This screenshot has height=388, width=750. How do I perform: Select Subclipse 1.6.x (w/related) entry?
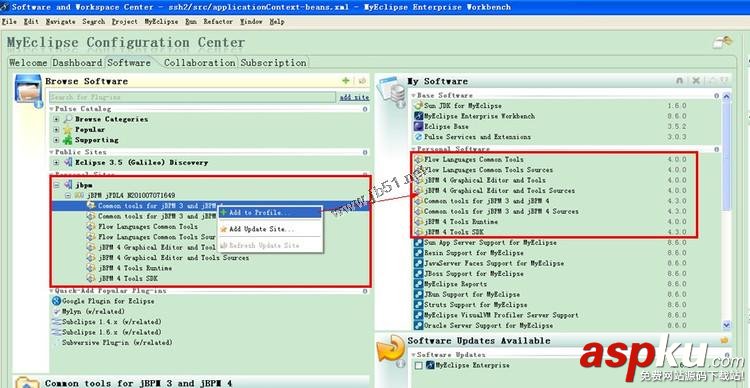pyautogui.click(x=111, y=333)
